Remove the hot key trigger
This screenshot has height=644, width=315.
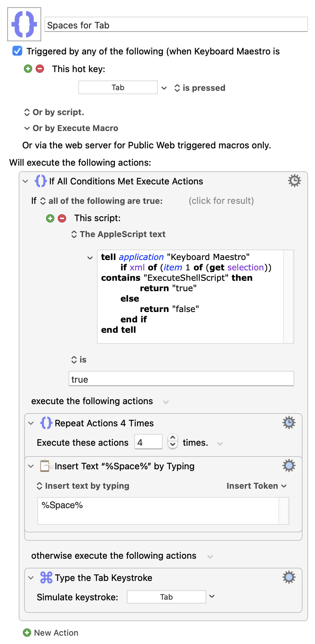click(40, 69)
